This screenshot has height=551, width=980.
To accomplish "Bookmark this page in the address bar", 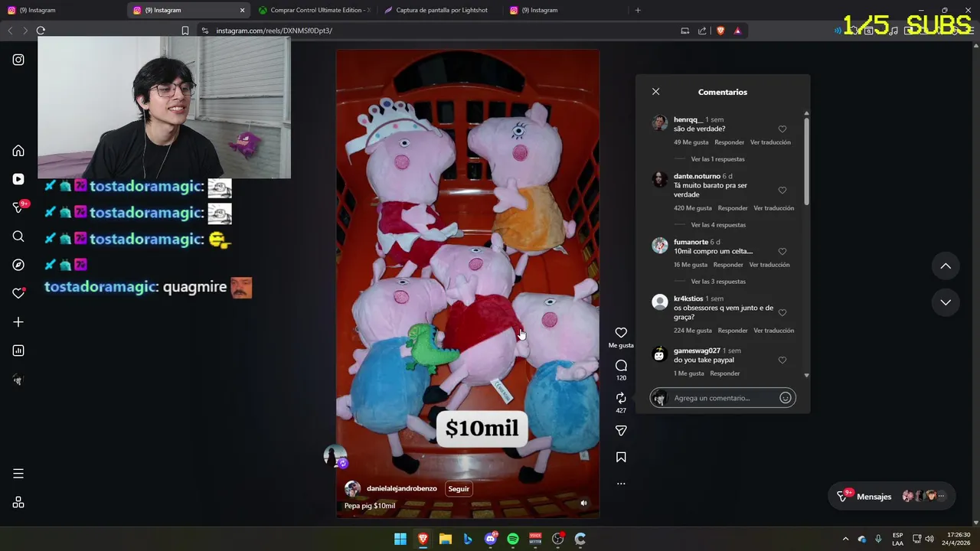I will 185,31.
